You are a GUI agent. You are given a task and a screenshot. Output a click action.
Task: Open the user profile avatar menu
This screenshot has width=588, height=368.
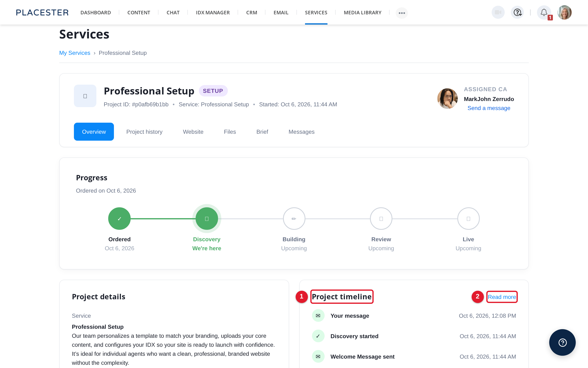565,12
